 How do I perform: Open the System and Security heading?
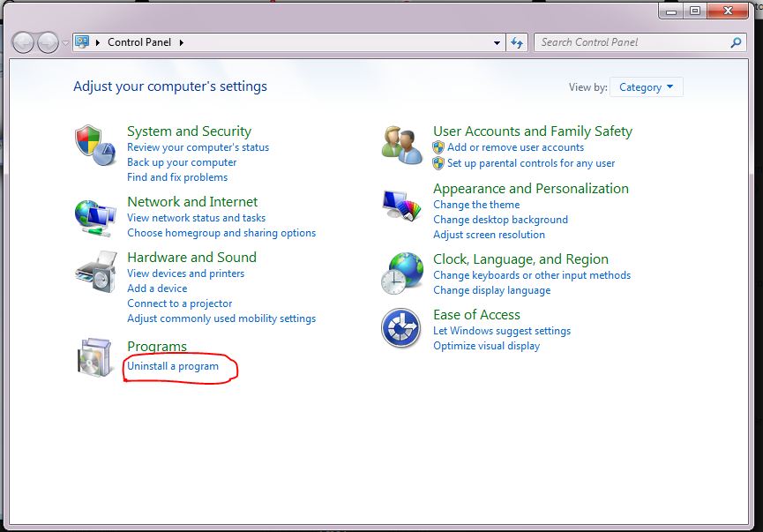pyautogui.click(x=189, y=131)
